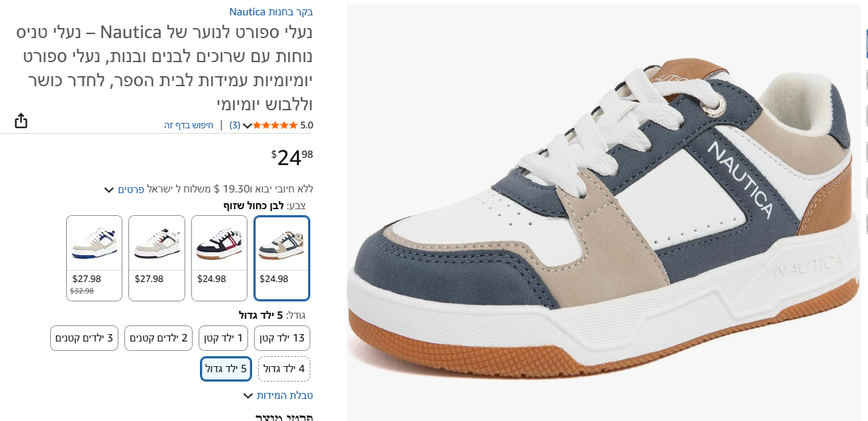Open the פרטים shipping details link
The image size is (868, 421).
pyautogui.click(x=131, y=189)
